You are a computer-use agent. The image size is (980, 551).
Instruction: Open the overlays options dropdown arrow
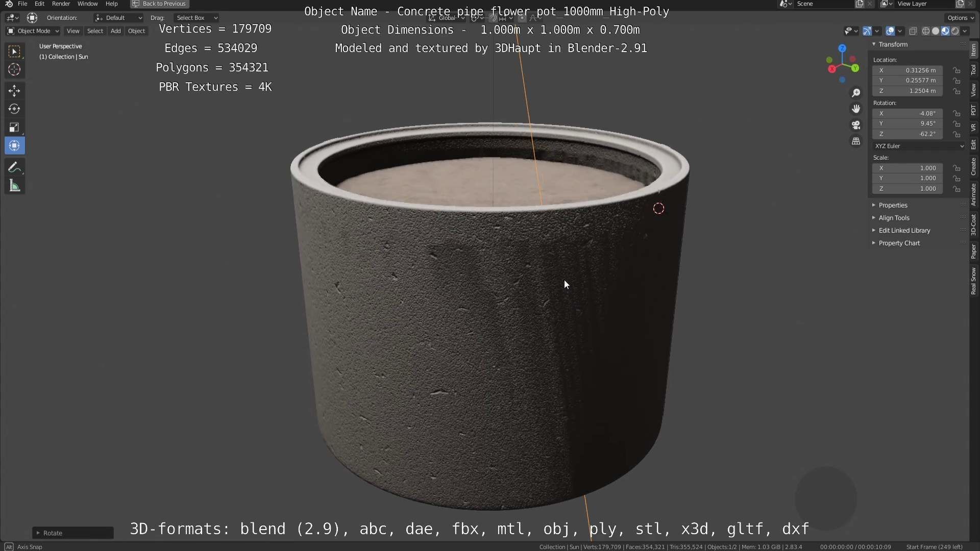click(x=900, y=31)
